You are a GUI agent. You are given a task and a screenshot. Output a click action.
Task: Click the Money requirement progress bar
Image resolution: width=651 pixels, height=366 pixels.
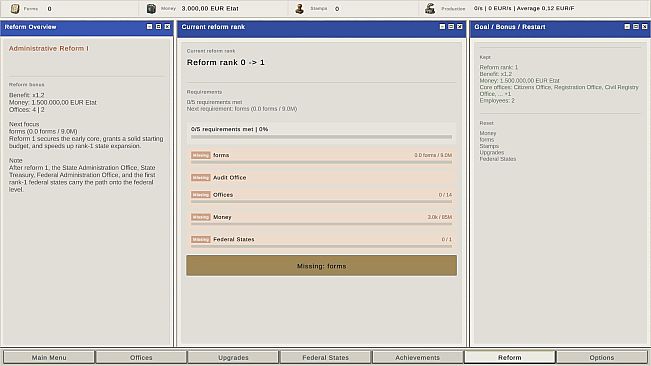click(321, 224)
